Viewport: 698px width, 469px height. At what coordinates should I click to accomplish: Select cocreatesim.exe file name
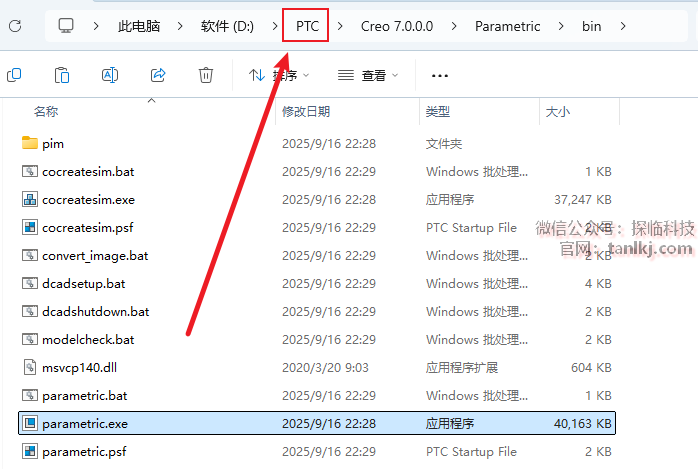pos(88,199)
